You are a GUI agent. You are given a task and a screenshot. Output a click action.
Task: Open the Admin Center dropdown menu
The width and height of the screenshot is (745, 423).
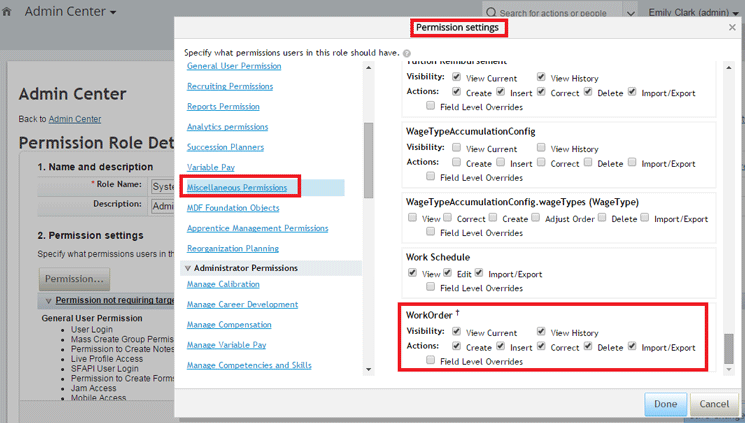coord(70,11)
